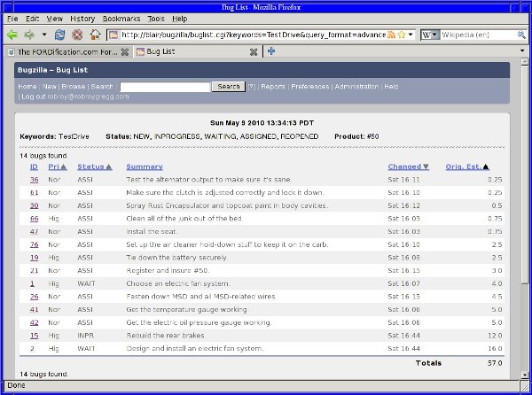Follow the Bugzilla Home link

click(x=27, y=87)
